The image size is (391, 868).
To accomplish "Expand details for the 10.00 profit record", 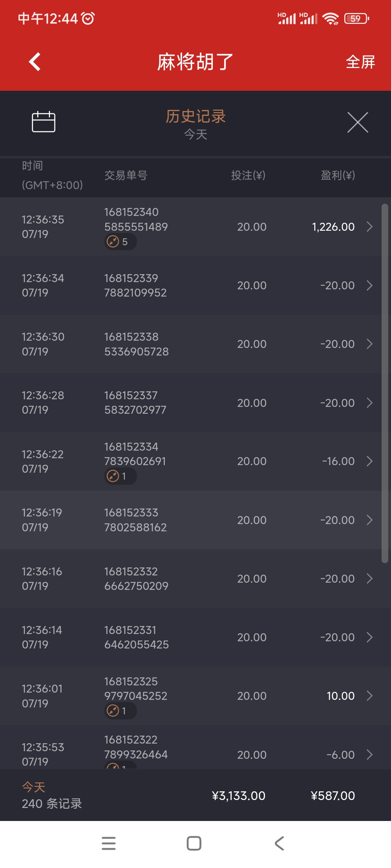I will pyautogui.click(x=369, y=696).
